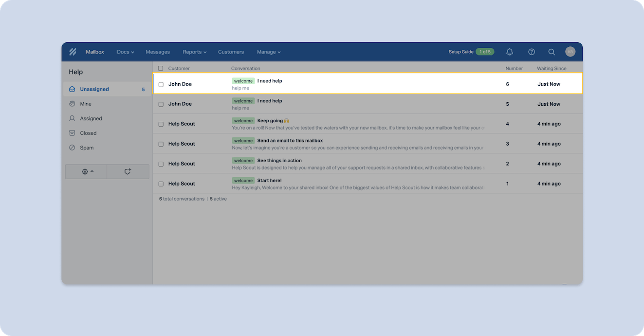Click the Help Scout logo icon
This screenshot has height=336, width=644.
(x=73, y=52)
